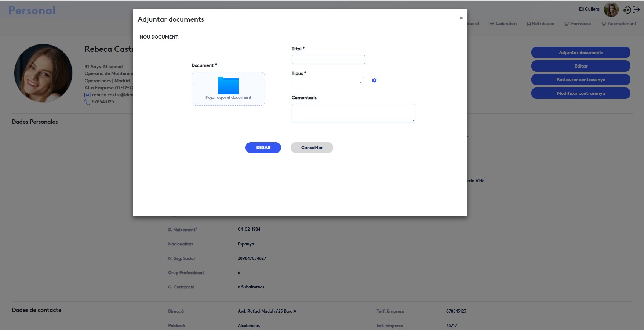
Task: Select the Acompliment tab
Action: point(619,24)
